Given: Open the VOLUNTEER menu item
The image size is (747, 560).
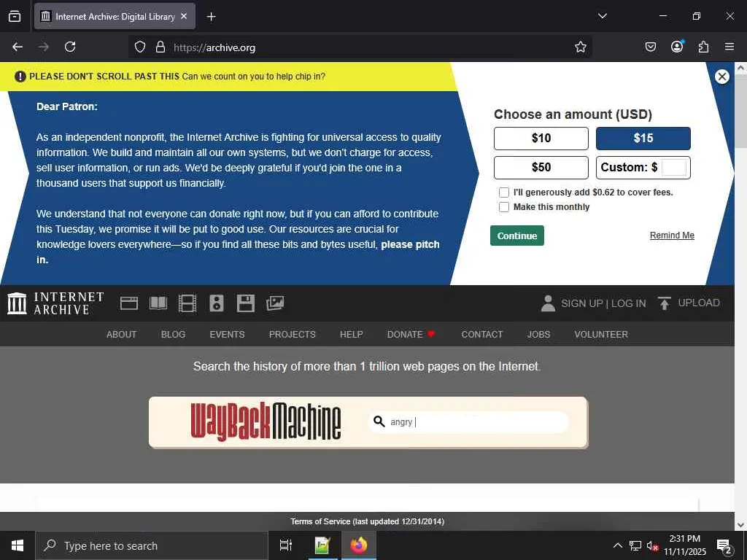Looking at the screenshot, I should click(601, 335).
